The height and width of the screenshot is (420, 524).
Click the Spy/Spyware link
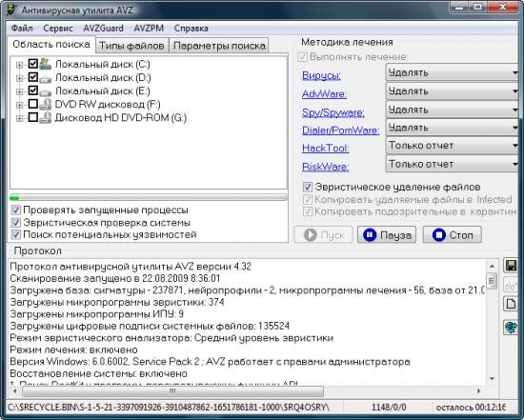pos(333,112)
